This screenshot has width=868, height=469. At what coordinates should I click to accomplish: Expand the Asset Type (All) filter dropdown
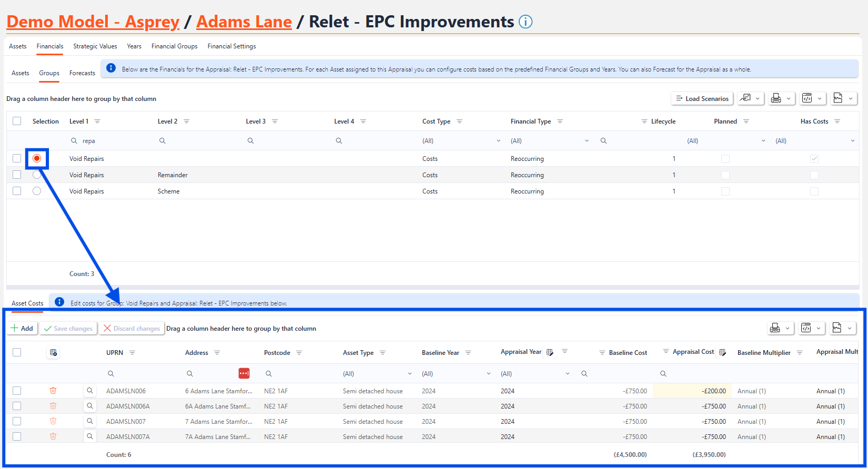pyautogui.click(x=409, y=374)
